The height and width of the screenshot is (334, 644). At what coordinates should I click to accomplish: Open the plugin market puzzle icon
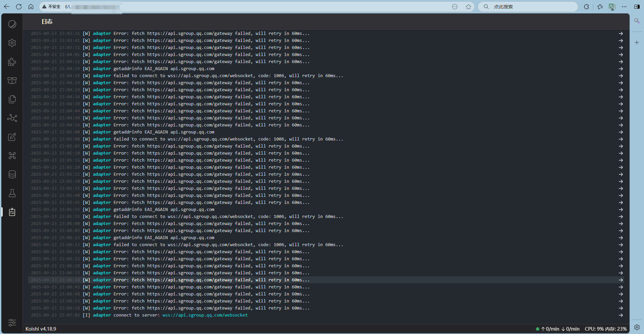click(x=12, y=62)
